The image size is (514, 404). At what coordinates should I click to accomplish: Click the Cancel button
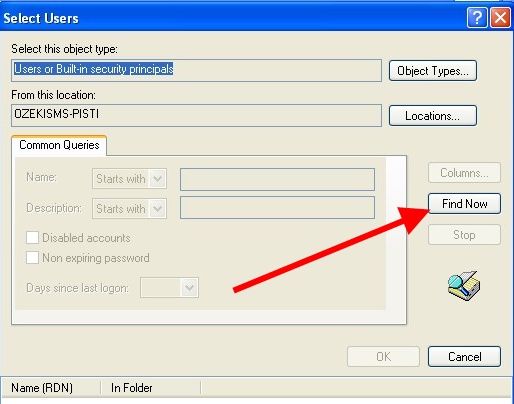click(464, 357)
